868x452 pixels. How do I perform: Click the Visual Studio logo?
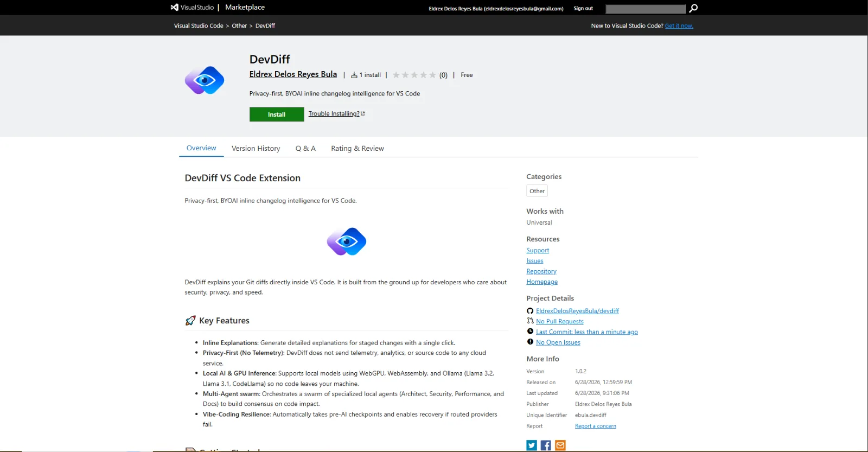click(x=192, y=8)
